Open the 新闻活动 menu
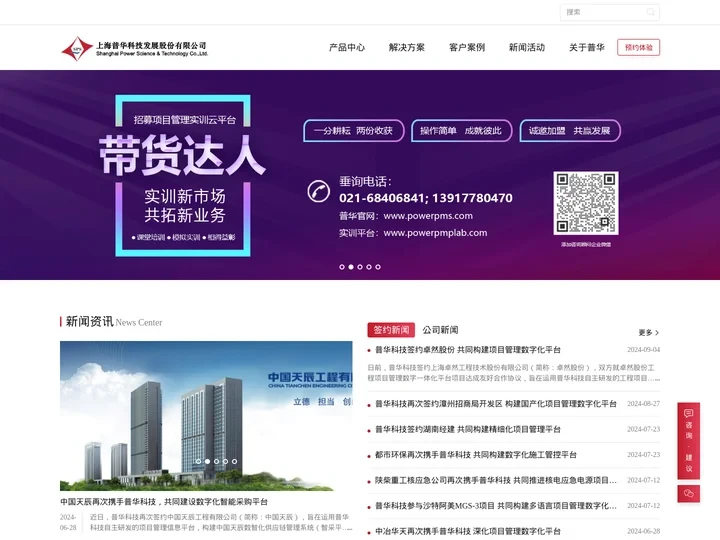 point(527,47)
